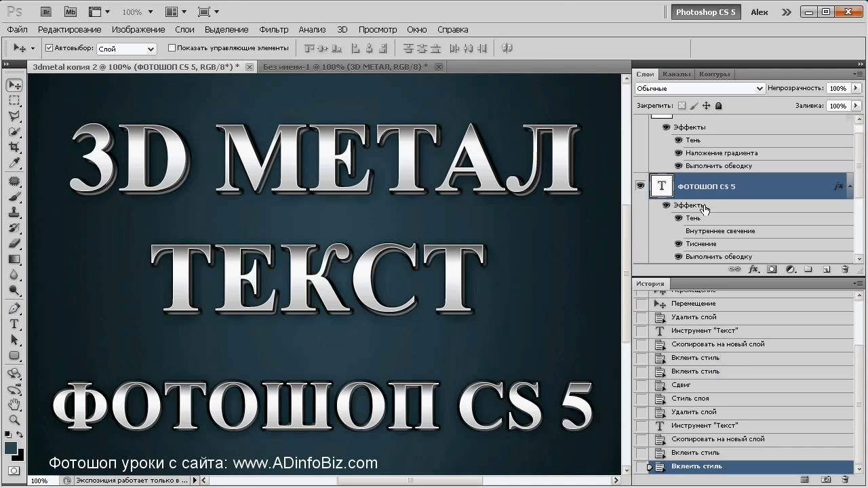Set the foreground color swatch
868x488 pixels.
11,448
